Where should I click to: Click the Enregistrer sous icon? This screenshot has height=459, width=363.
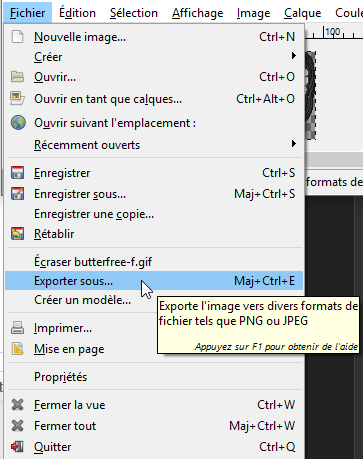(x=17, y=194)
